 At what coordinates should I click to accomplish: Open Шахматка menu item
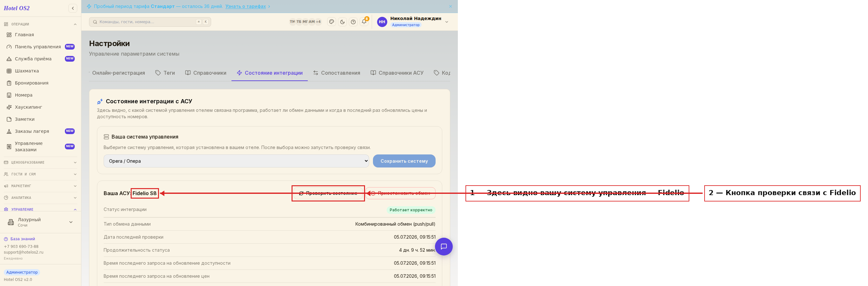coord(40,71)
